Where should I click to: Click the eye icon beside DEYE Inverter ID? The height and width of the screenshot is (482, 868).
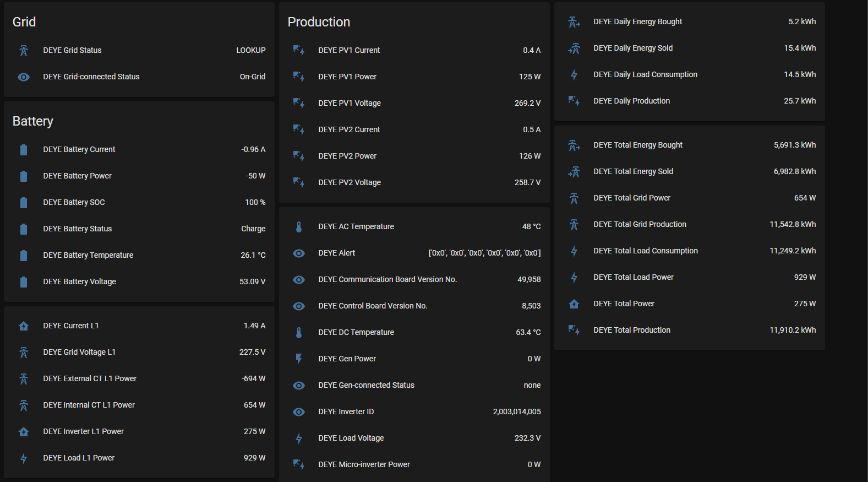[x=299, y=412]
